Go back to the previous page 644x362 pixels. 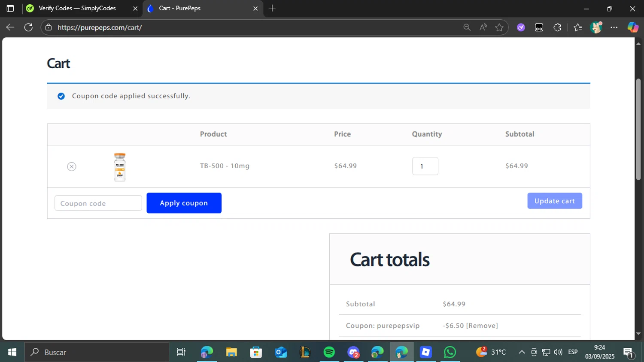10,27
